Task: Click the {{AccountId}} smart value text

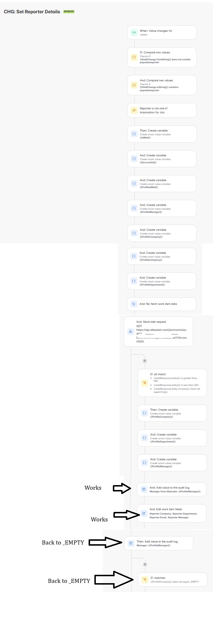Action: point(148,162)
